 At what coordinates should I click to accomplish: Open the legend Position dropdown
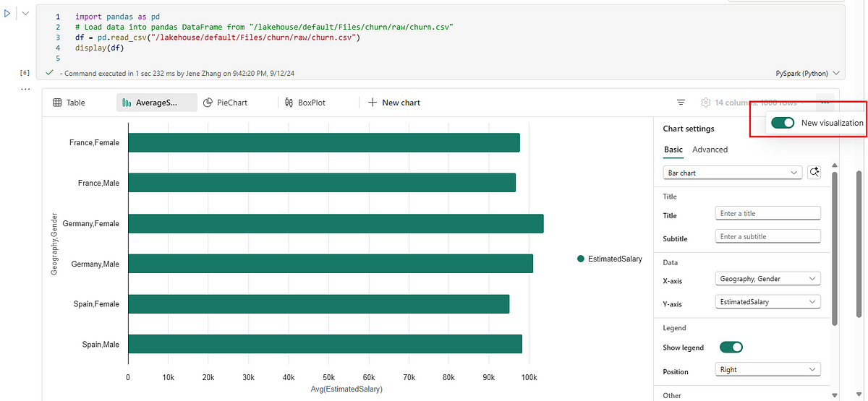coord(767,370)
